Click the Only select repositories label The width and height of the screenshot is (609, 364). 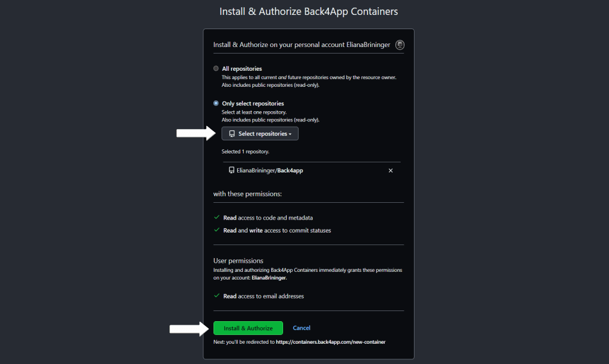tap(253, 103)
